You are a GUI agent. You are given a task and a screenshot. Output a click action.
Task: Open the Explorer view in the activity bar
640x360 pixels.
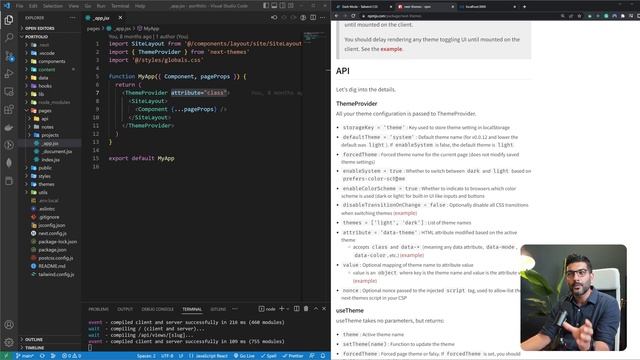(x=9, y=20)
